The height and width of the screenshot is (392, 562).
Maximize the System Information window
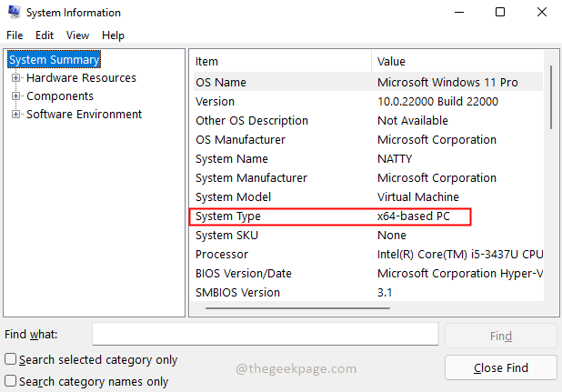(500, 12)
